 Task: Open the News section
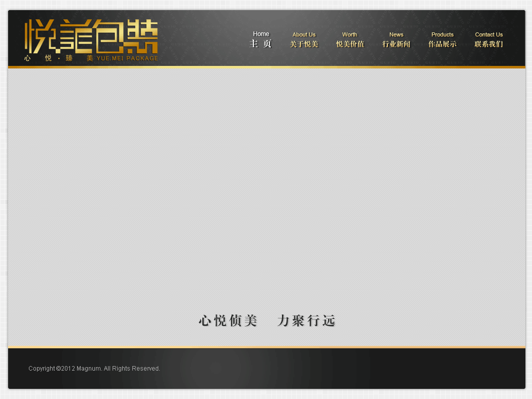click(396, 34)
